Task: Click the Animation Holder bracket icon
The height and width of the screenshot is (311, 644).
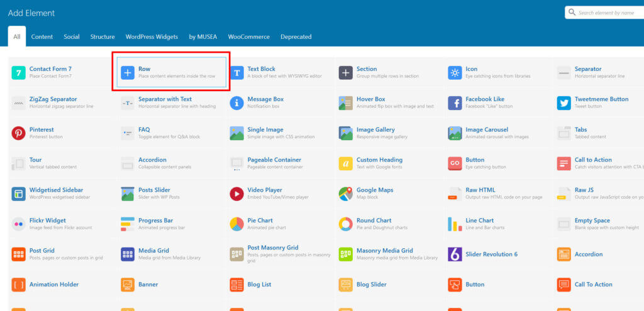Action: [18, 285]
